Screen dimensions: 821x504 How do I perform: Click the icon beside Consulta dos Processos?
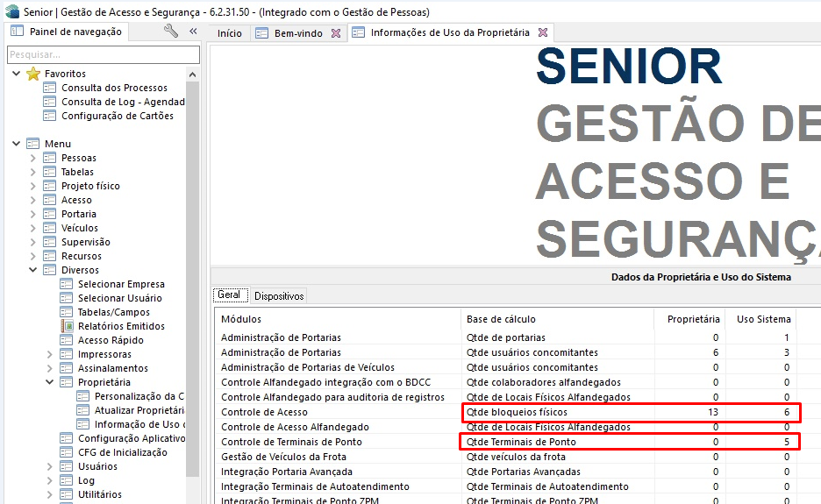(x=49, y=88)
